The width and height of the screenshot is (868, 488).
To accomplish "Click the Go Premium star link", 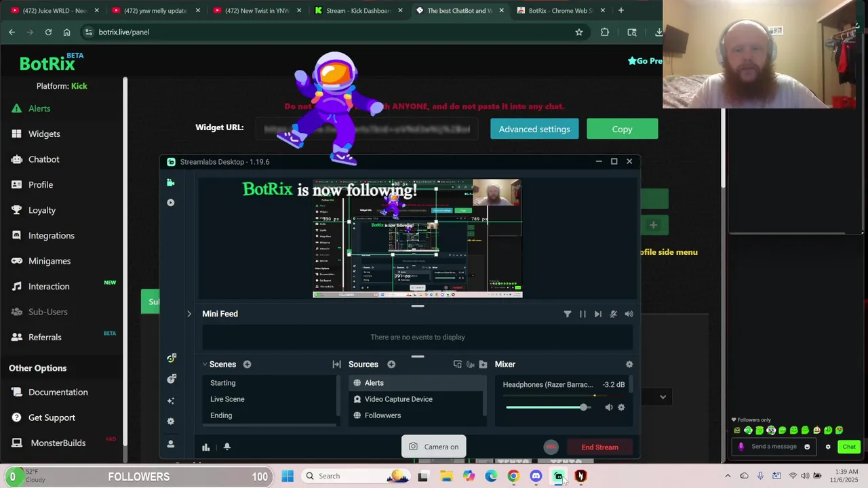I will (644, 61).
